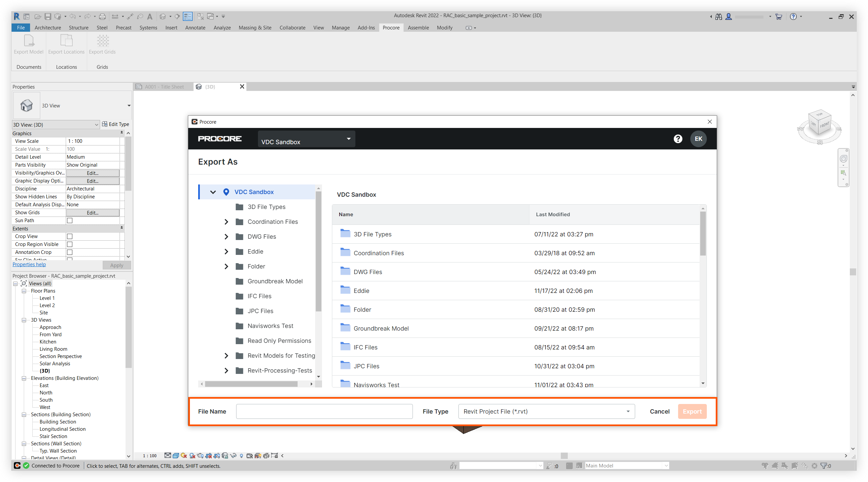Click the folder tree horizontal scrollbar
Viewport: 868px width, 482px height.
pyautogui.click(x=251, y=384)
